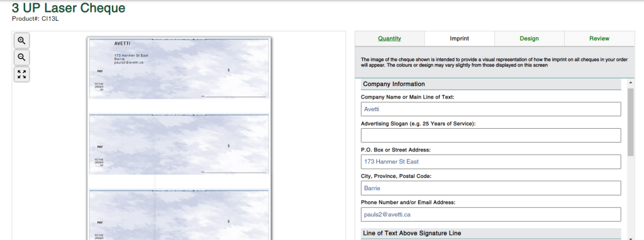This screenshot has width=644, height=240.
Task: Click the AVETTI name on first cheque
Action: [123, 43]
